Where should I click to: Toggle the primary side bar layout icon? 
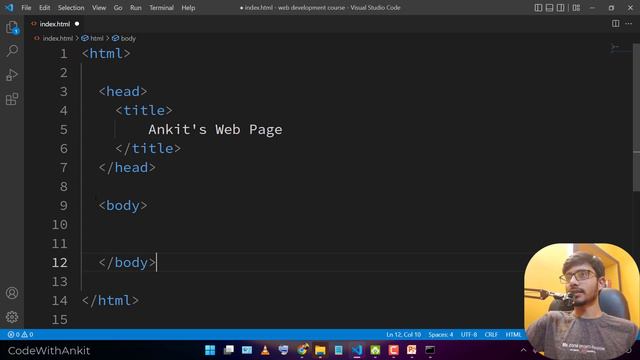pyautogui.click(x=538, y=8)
